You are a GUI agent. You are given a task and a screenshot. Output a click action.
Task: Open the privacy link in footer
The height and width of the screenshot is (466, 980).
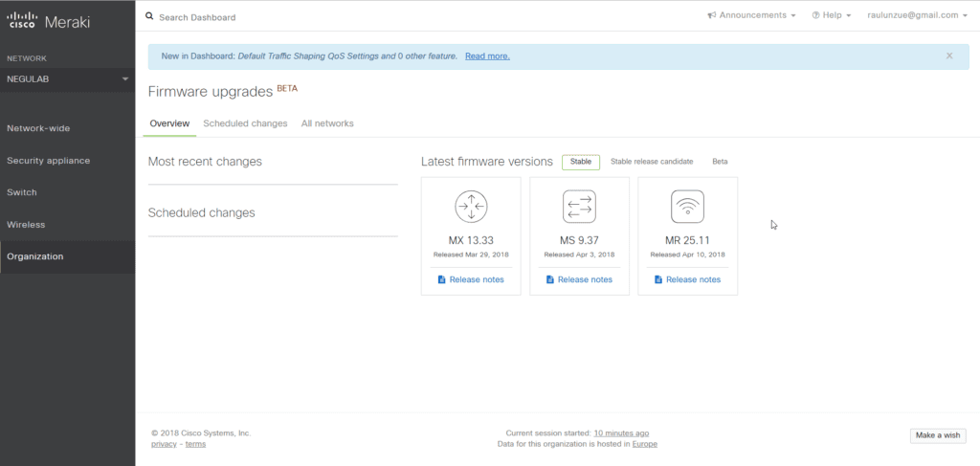tap(164, 444)
